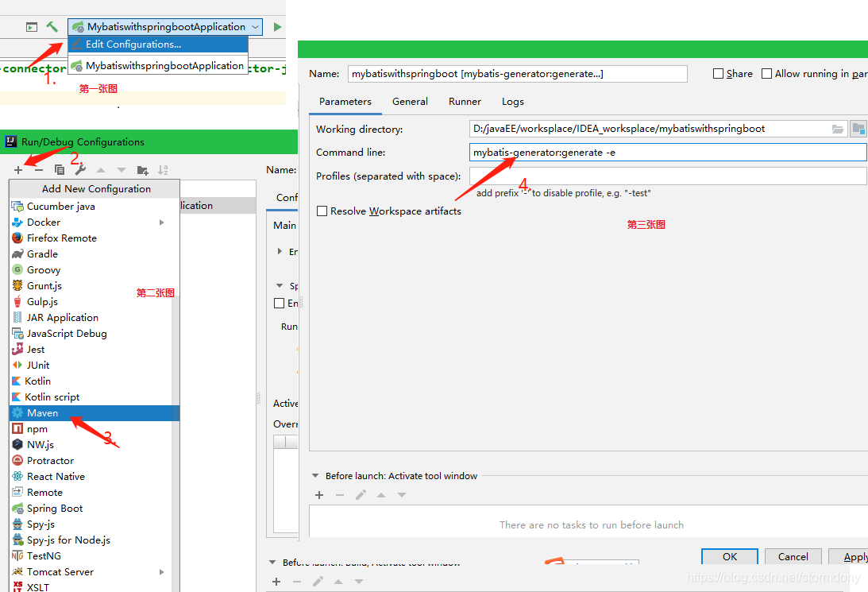Select Gulp.js configuration type
The width and height of the screenshot is (868, 592).
(91, 302)
